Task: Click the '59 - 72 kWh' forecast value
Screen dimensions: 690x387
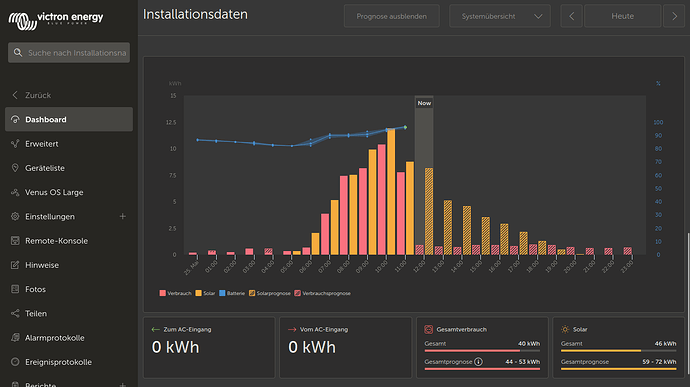Action: point(659,361)
